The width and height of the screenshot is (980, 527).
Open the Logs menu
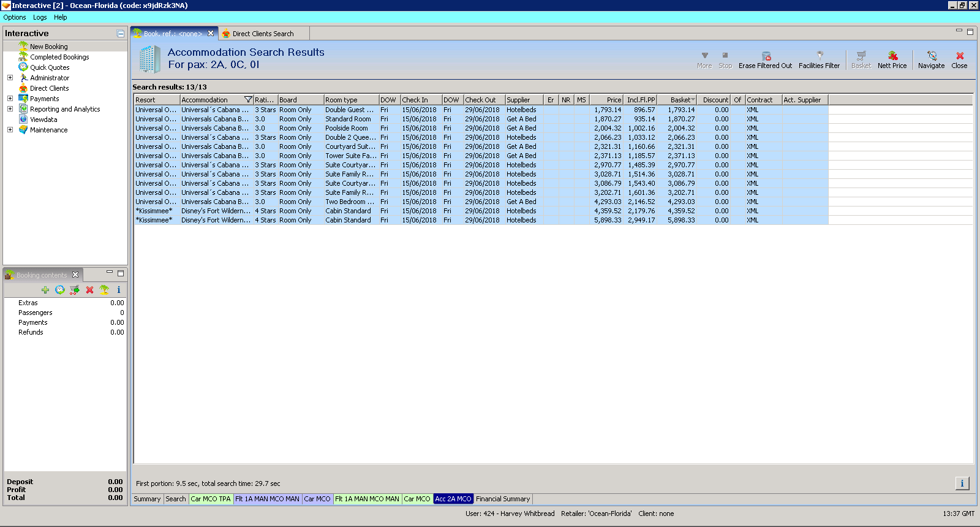tap(40, 17)
